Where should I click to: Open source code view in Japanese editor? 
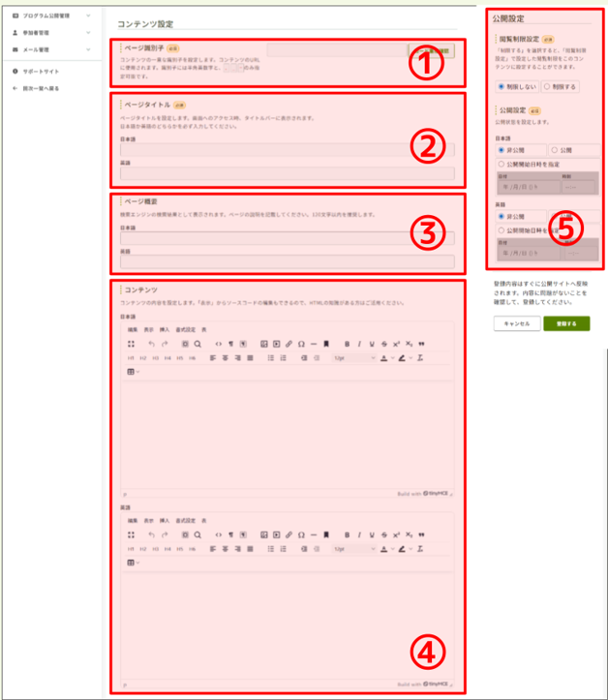[218, 344]
